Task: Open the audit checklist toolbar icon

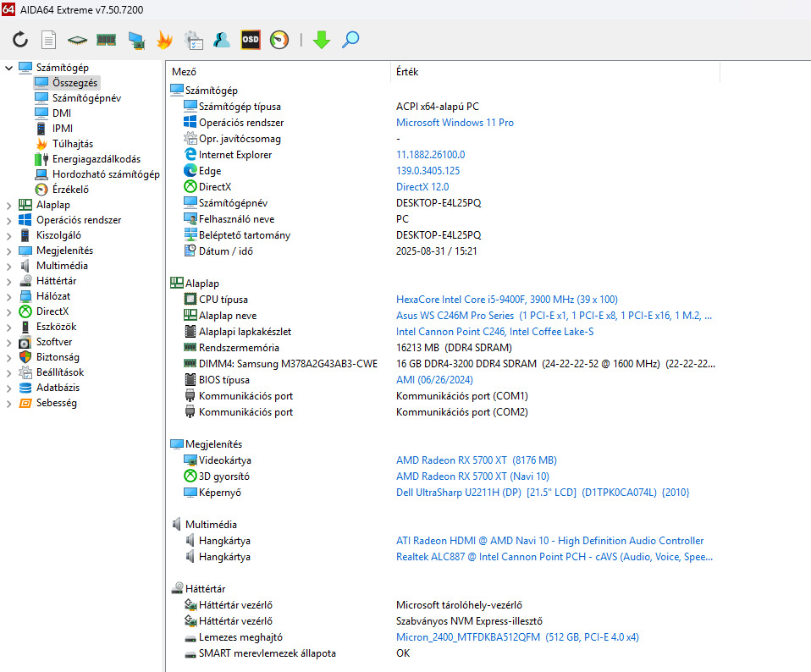Action: (194, 40)
